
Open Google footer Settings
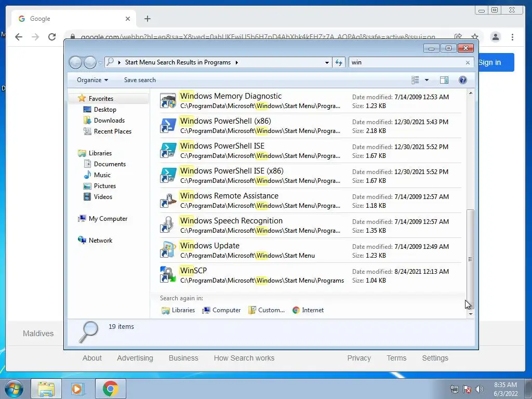[435, 358]
